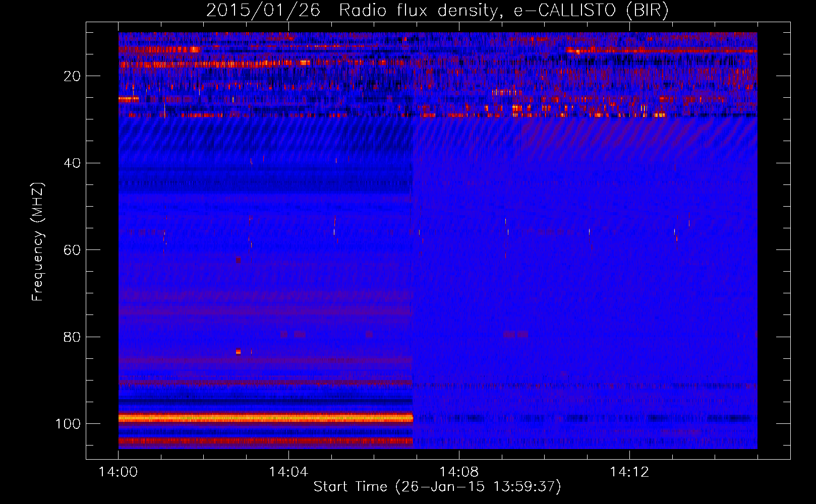816x504 pixels.
Task: Click the plot title 'Radio flux density, e-CALLISTO (BIR)'
Action: pyautogui.click(x=503, y=10)
